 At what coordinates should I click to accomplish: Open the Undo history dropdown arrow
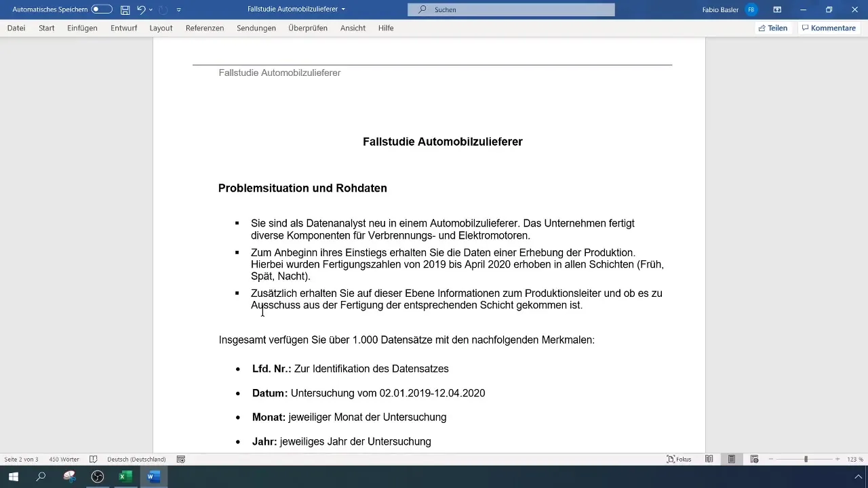151,9
